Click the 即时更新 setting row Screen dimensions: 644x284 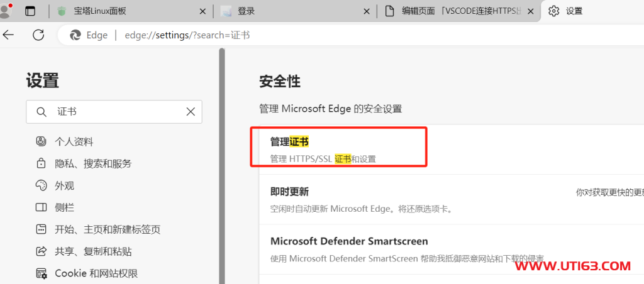(x=452, y=199)
